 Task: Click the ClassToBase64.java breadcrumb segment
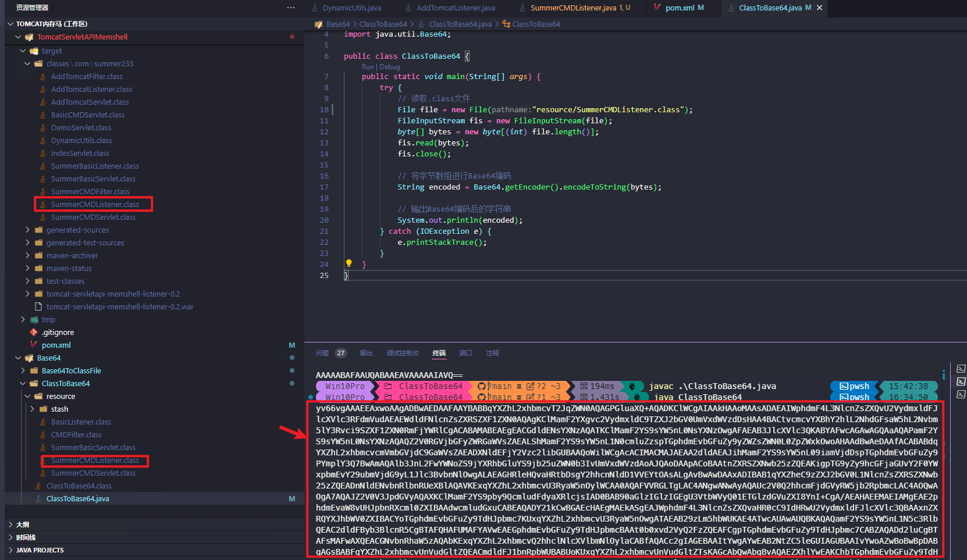(460, 24)
